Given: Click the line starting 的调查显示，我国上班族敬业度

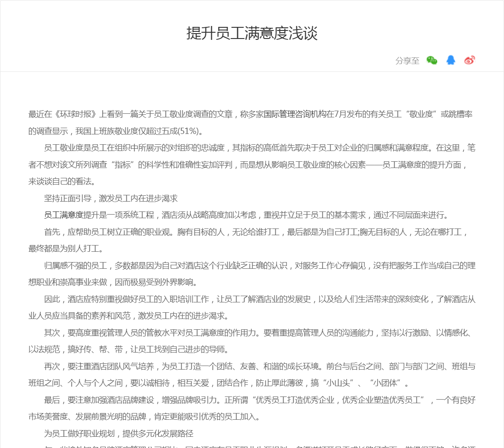Looking at the screenshot, I should (116, 131).
